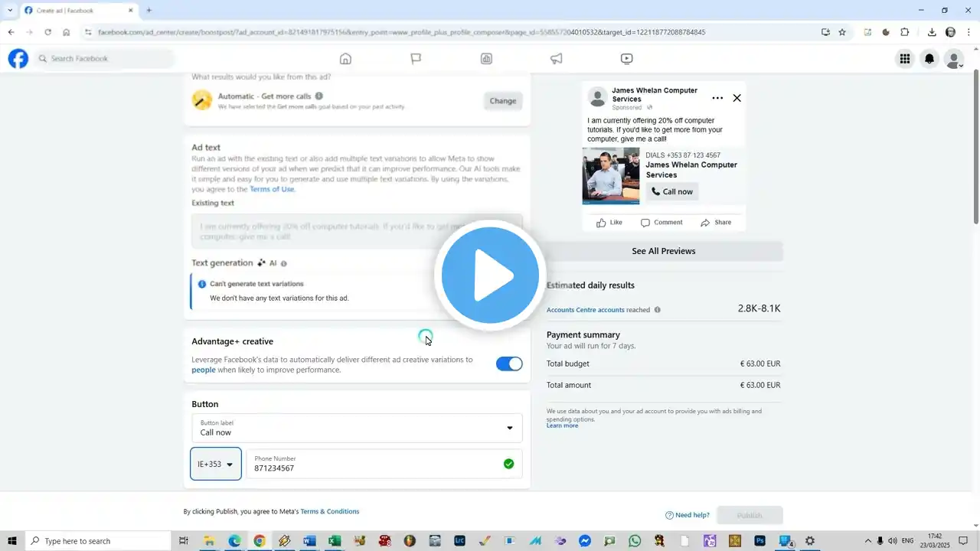Open Ad Centre megaphone icon
This screenshot has width=980, height=551.
point(557,59)
